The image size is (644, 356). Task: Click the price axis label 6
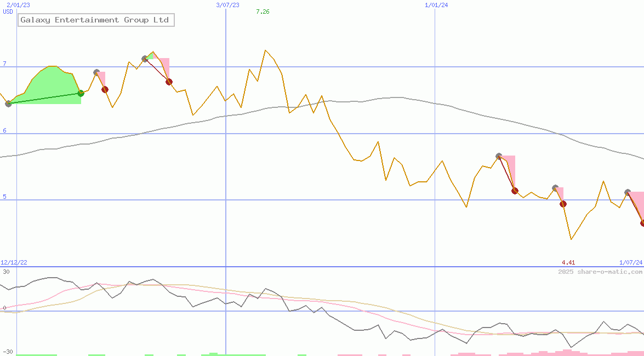[x=4, y=130]
